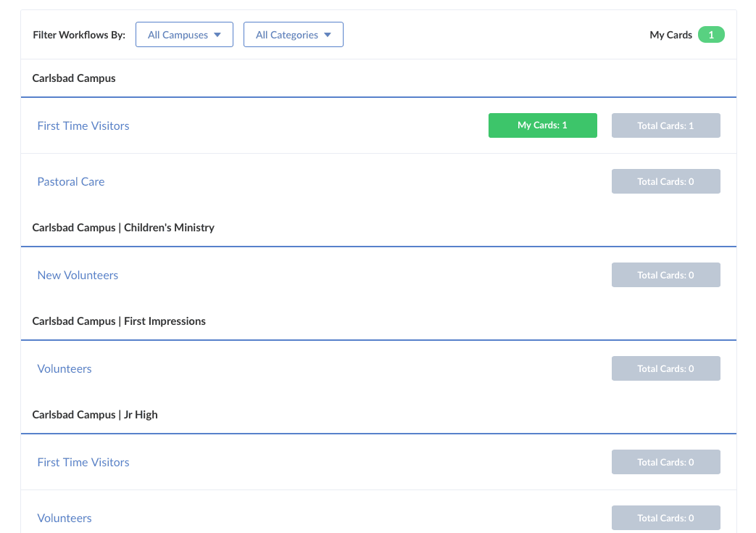Open the New Volunteers workflow

[78, 275]
